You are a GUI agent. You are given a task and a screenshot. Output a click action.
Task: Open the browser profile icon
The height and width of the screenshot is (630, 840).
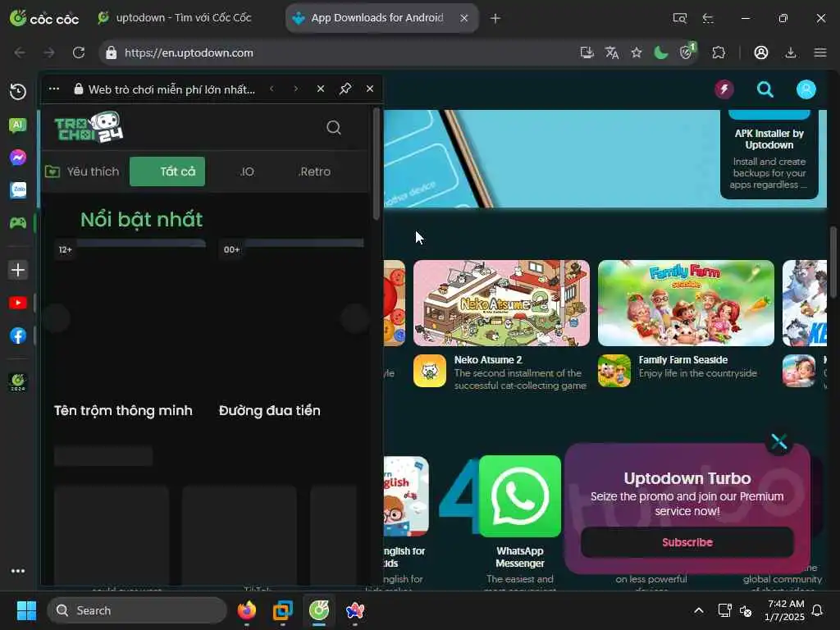[760, 52]
